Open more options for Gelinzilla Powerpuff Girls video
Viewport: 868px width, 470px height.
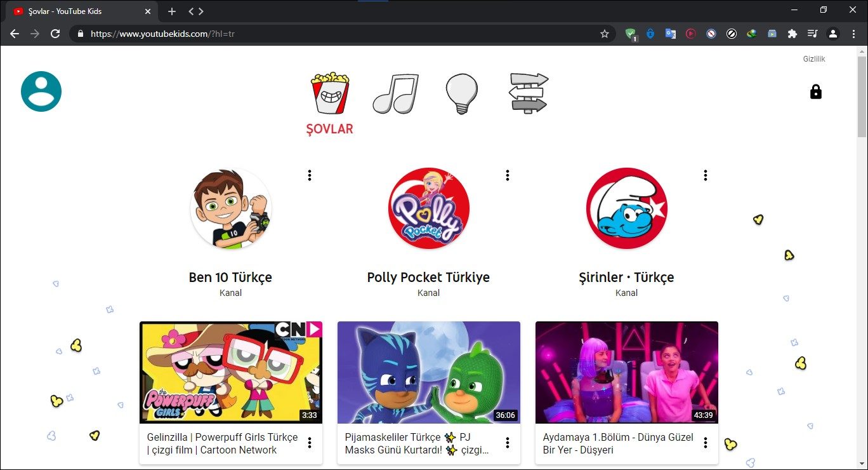(310, 443)
